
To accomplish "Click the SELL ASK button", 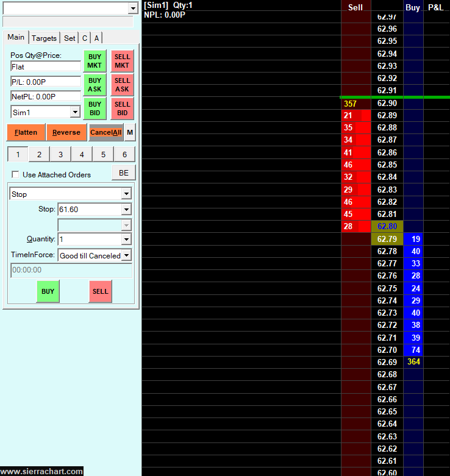I will pos(122,85).
